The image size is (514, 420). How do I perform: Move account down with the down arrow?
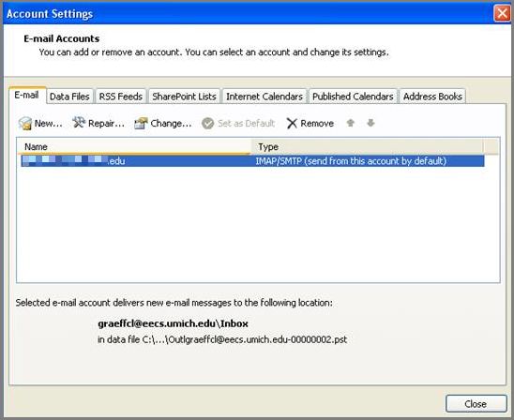tap(370, 123)
